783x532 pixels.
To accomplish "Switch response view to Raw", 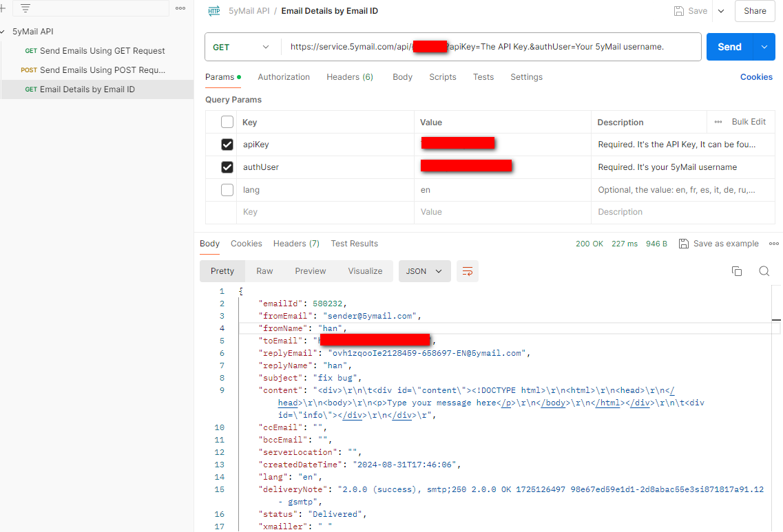I will coord(264,271).
